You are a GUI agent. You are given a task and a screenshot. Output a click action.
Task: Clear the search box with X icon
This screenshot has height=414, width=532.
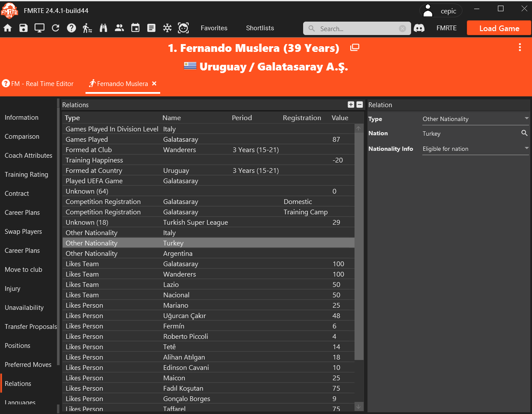click(x=402, y=29)
